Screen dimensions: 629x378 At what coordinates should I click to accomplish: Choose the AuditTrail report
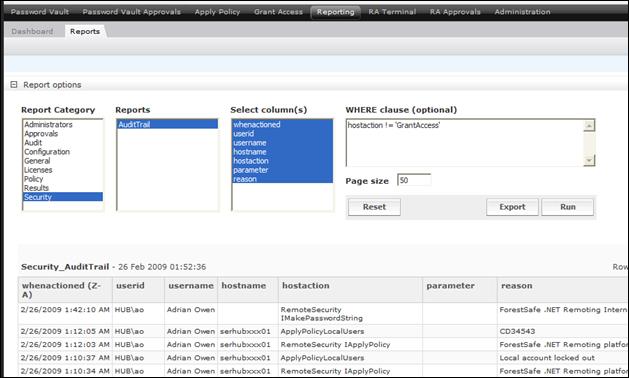click(167, 124)
